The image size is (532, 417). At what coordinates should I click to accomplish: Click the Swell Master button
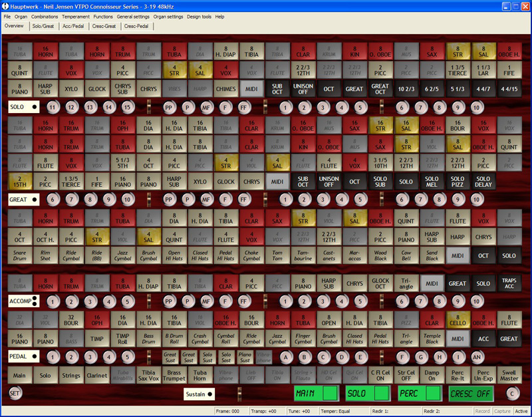pyautogui.click(x=509, y=375)
